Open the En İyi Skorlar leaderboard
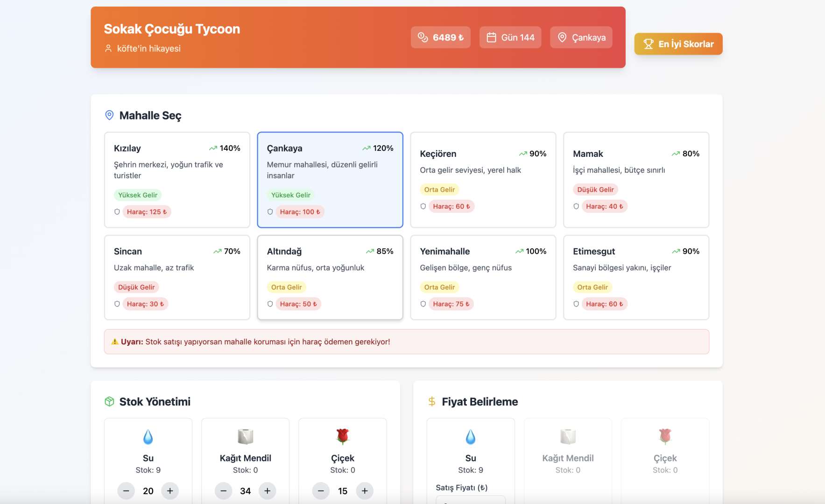Screen dimensions: 825x504 [678, 44]
